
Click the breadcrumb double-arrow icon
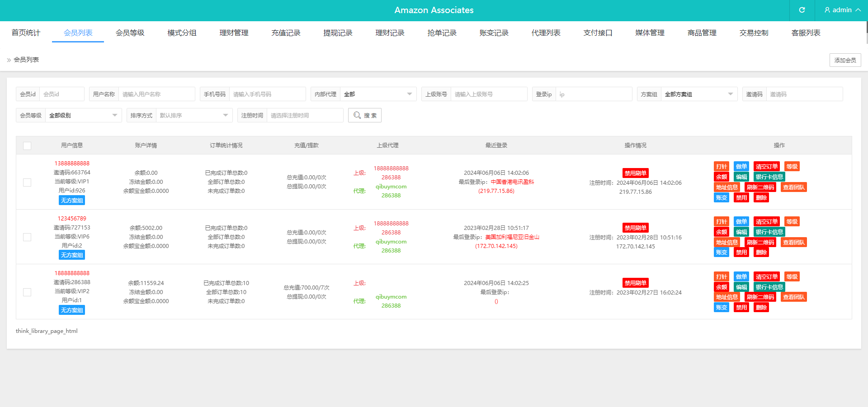tap(9, 60)
